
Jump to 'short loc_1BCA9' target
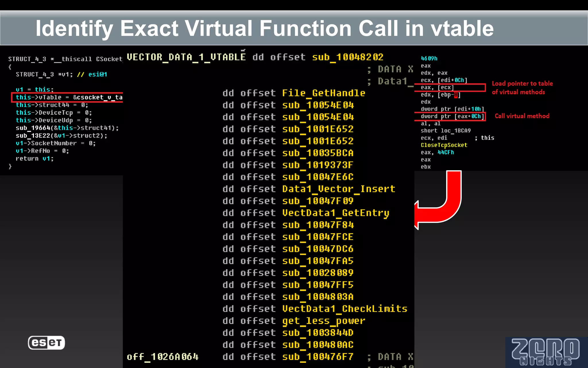click(446, 131)
